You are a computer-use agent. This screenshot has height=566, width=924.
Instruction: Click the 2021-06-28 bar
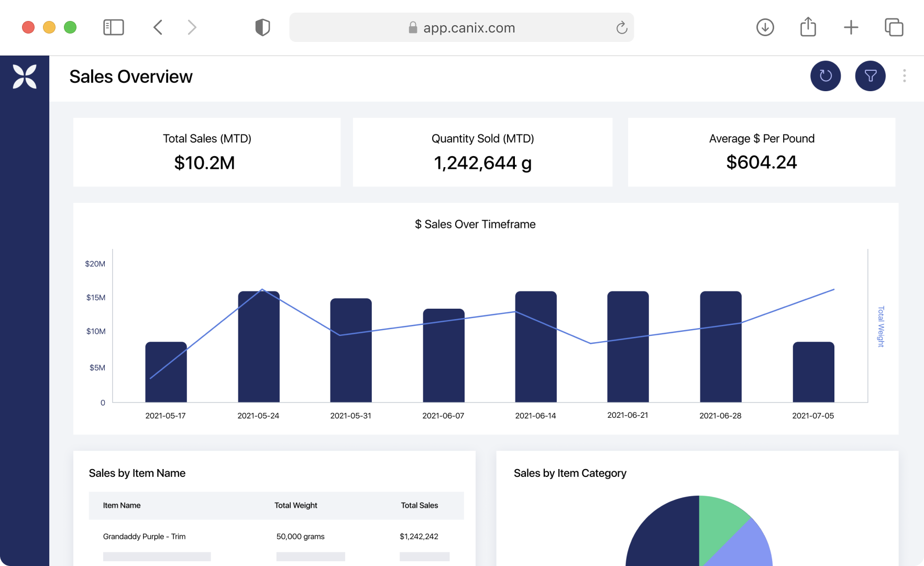pos(721,347)
